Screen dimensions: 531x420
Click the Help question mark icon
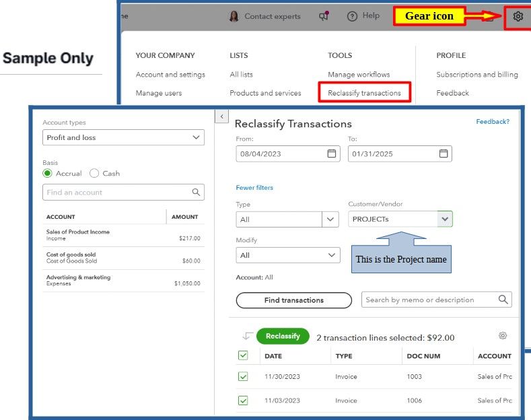[x=352, y=16]
